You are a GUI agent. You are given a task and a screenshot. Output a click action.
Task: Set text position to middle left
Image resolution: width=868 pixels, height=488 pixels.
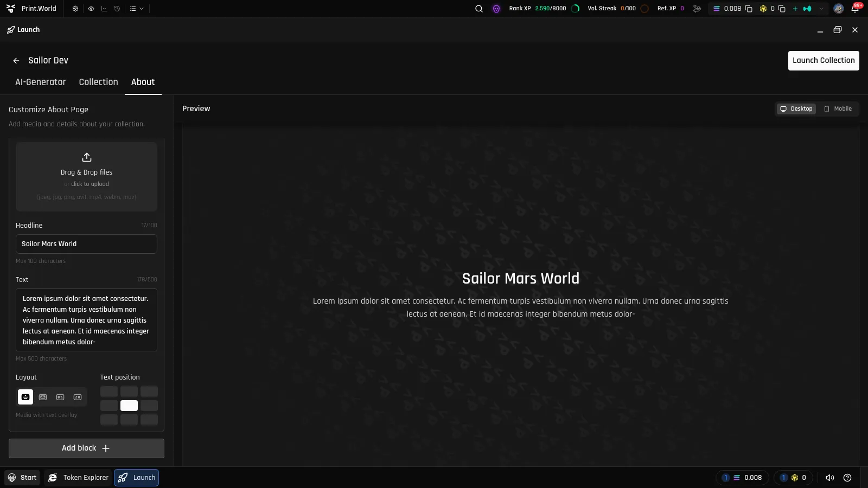(x=109, y=406)
